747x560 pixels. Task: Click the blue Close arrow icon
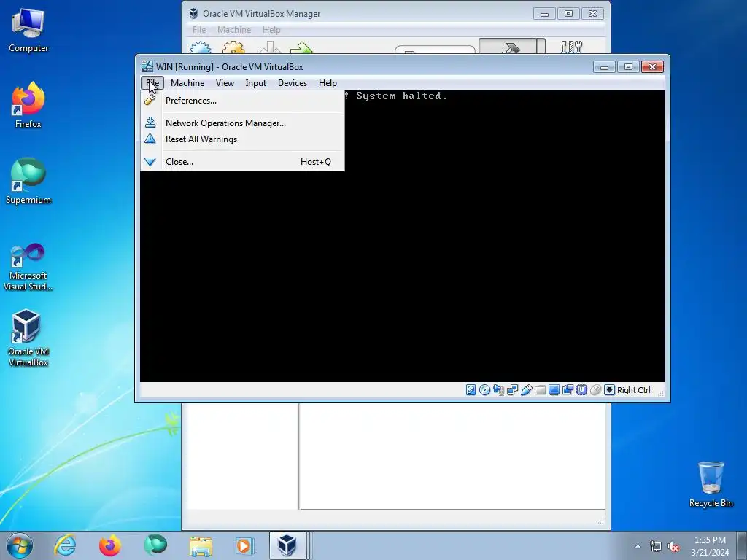point(150,161)
